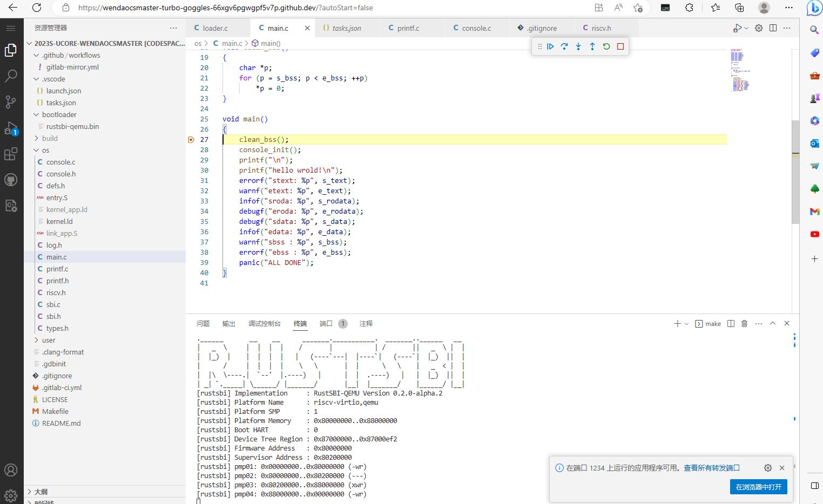823x504 pixels.
Task: Select the make terminal entry
Action: (708, 324)
